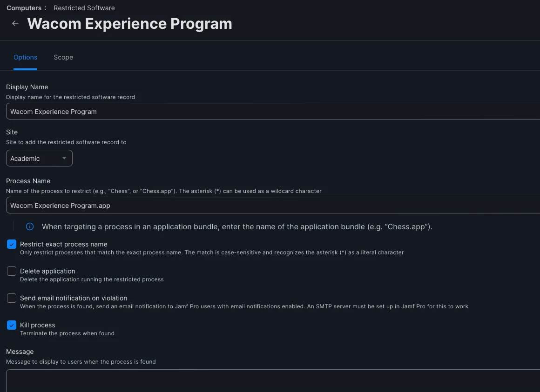Select the Options tab
The width and height of the screenshot is (540, 392).
click(25, 57)
